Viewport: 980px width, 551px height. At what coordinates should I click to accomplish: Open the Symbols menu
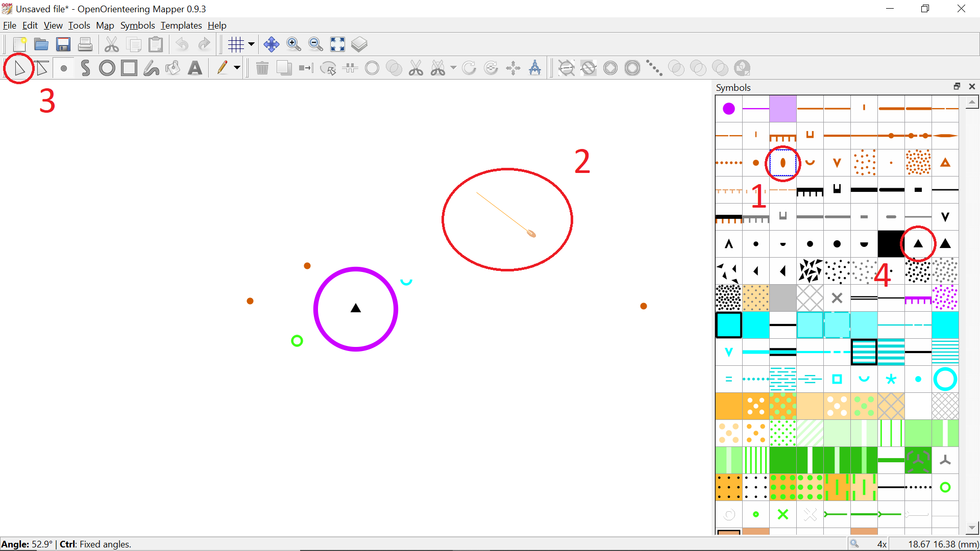[137, 26]
